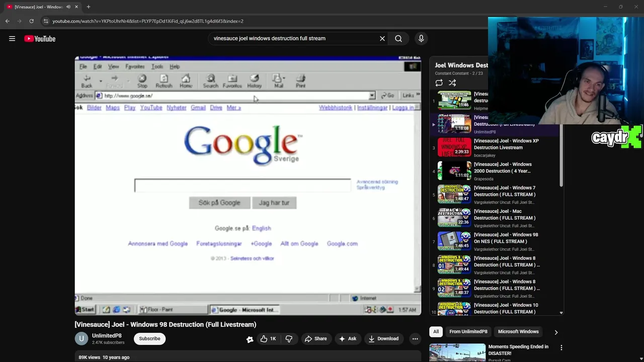Open the Joel Windows Destruction playlist title
The height and width of the screenshot is (362, 644).
461,65
